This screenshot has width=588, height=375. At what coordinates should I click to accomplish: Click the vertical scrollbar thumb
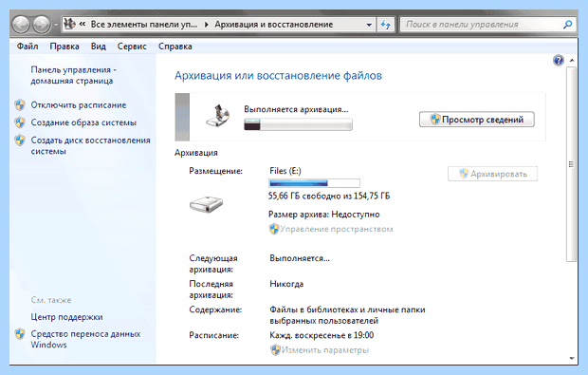pos(571,164)
